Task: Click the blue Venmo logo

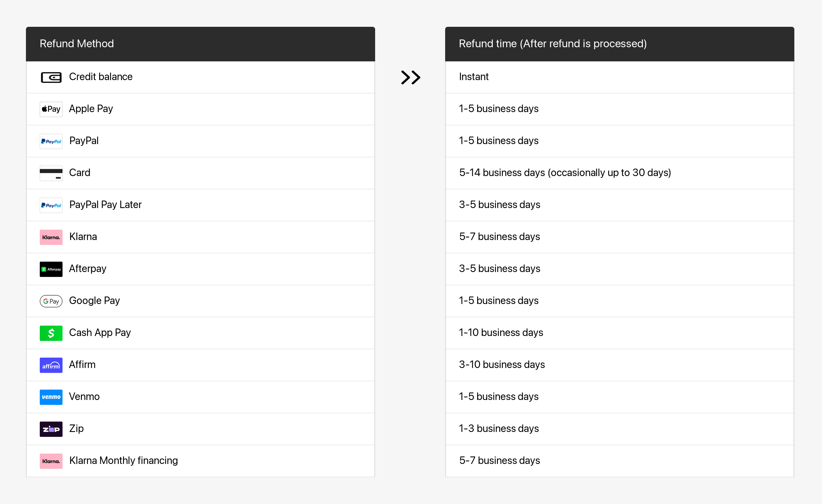Action: (x=51, y=397)
